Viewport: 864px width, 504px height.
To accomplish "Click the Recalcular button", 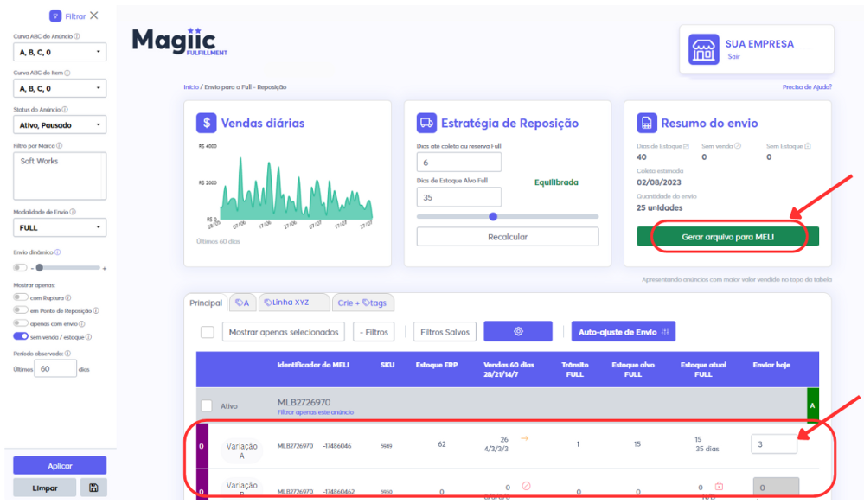I will 508,237.
